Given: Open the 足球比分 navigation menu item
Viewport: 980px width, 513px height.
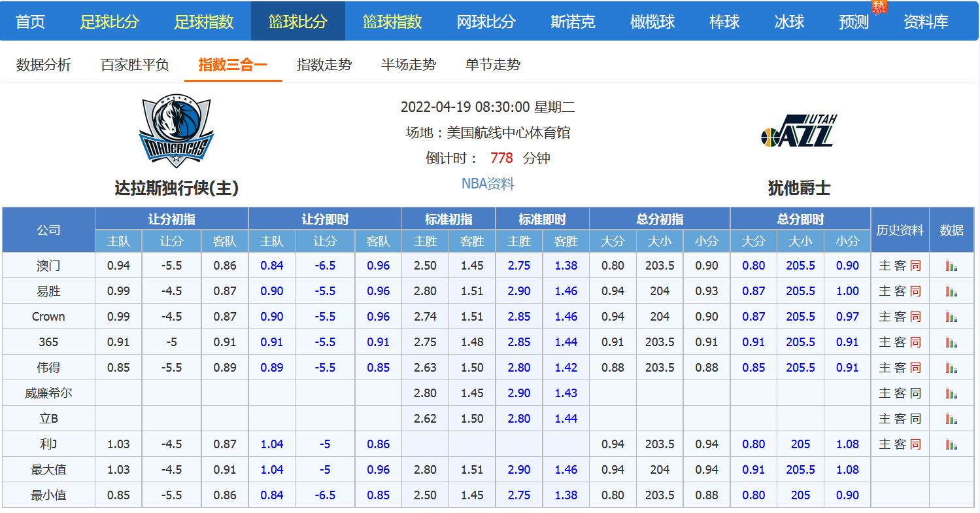Looking at the screenshot, I should 110,22.
